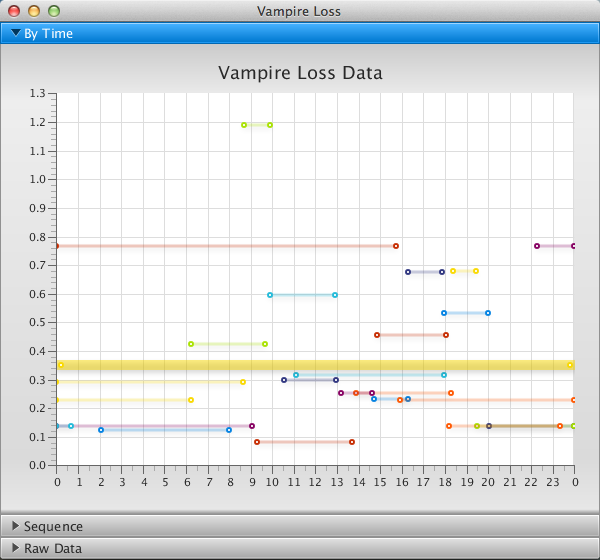Click the 1.3 label on the vertical axis
The height and width of the screenshot is (560, 600).
point(38,93)
